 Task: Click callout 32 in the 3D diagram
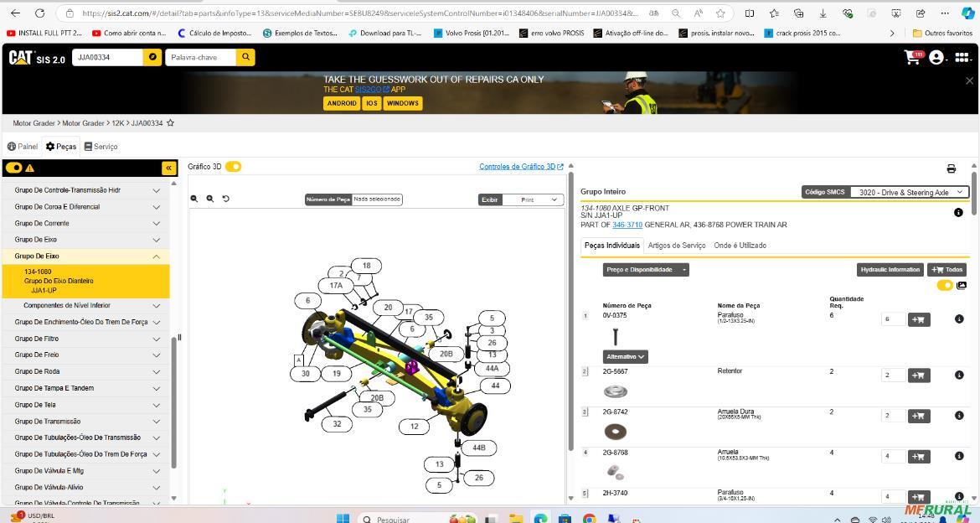[337, 423]
